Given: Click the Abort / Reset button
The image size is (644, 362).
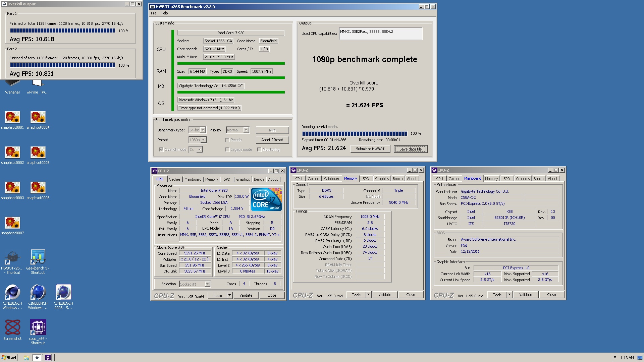Looking at the screenshot, I should 272,140.
